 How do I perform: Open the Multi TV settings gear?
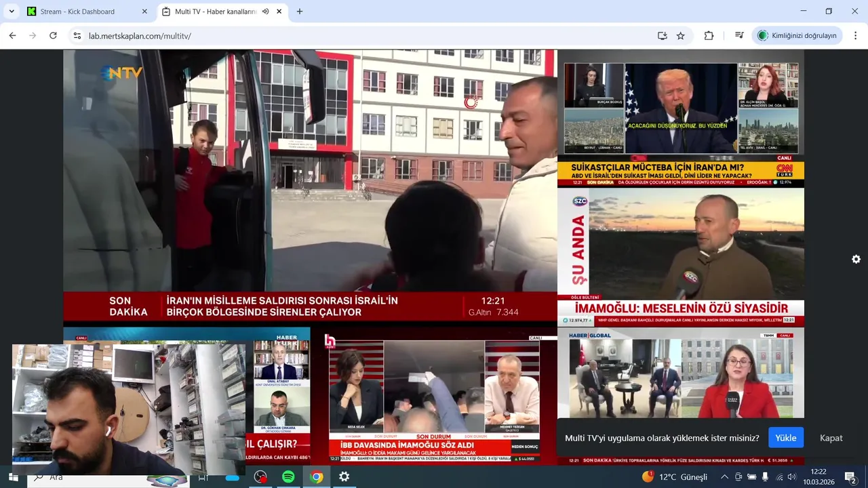click(856, 260)
